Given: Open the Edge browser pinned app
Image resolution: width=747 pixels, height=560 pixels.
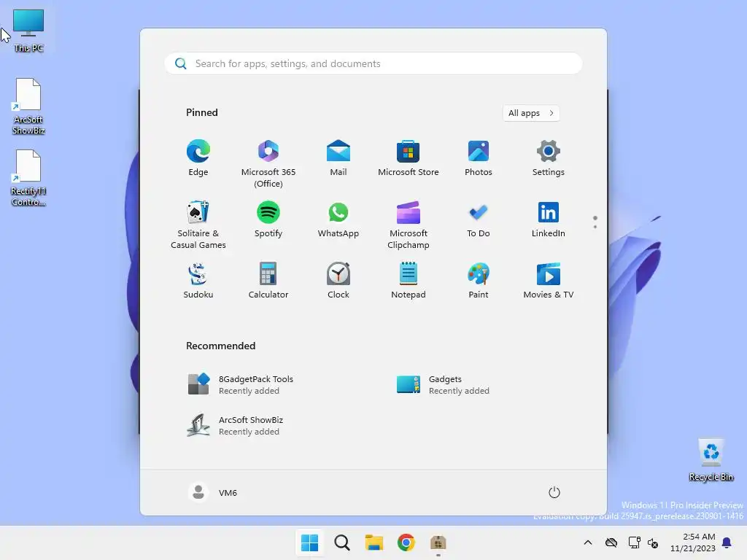Looking at the screenshot, I should [x=198, y=158].
